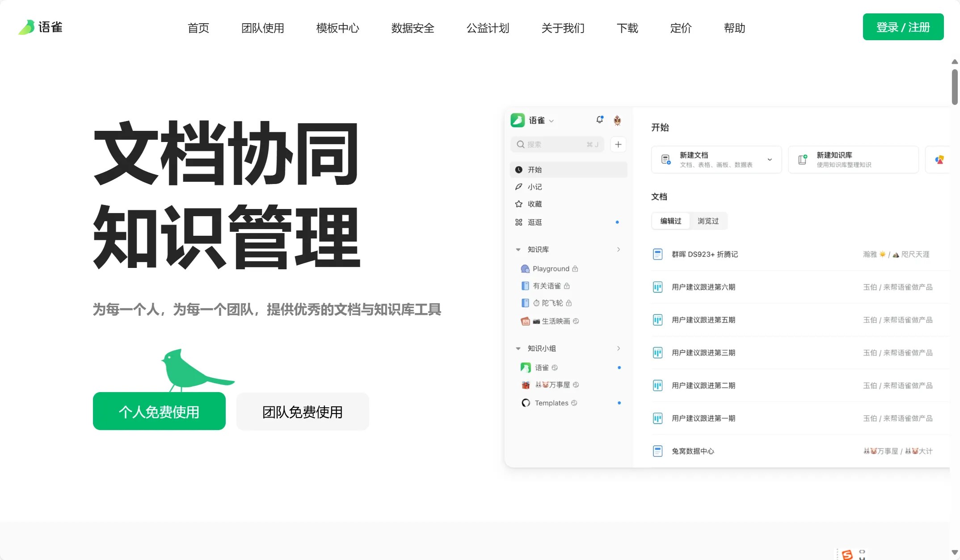Screen dimensions: 960x560
Task: Expand the 知识小组 section chevron
Action: (619, 349)
